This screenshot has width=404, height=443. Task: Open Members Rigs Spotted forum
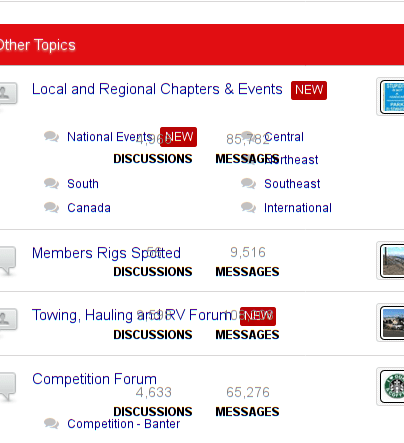106,253
